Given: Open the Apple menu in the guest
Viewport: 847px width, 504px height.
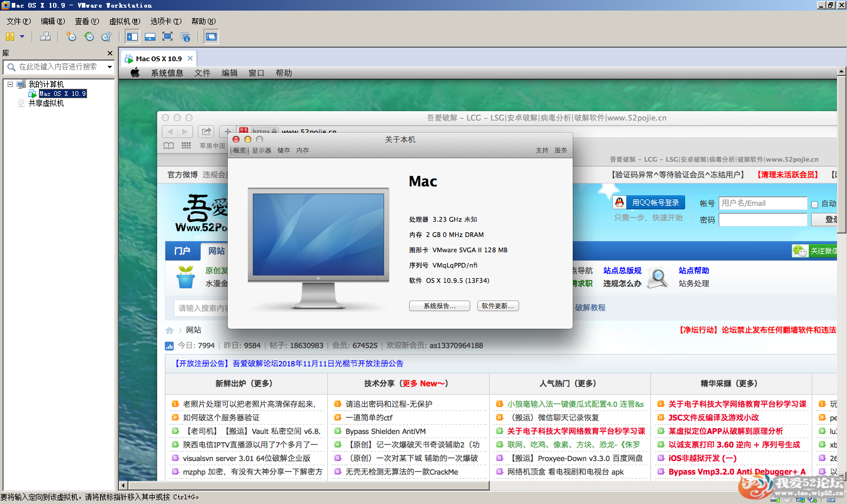Looking at the screenshot, I should 135,73.
